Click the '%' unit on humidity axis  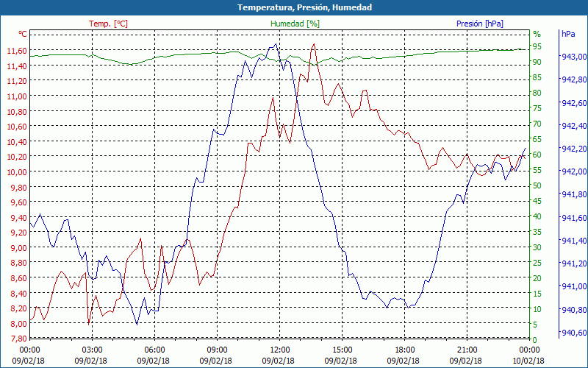click(x=537, y=34)
